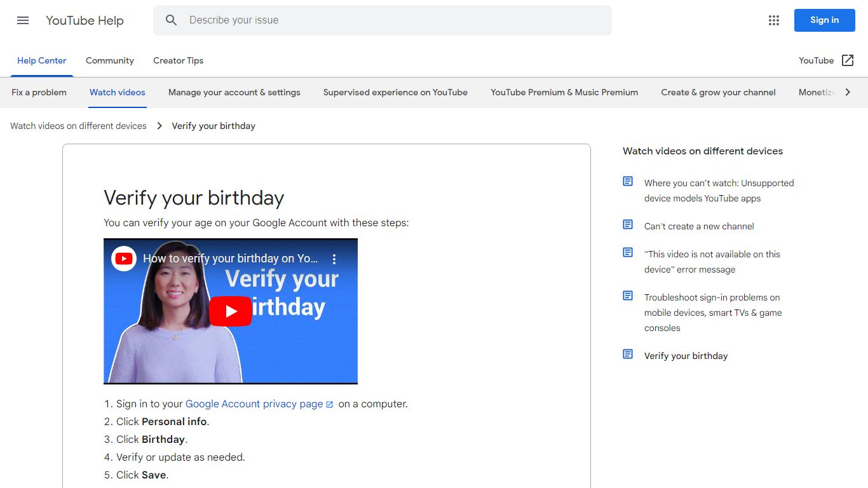
Task: Click the article icon beside "This video is not available"
Action: [628, 252]
